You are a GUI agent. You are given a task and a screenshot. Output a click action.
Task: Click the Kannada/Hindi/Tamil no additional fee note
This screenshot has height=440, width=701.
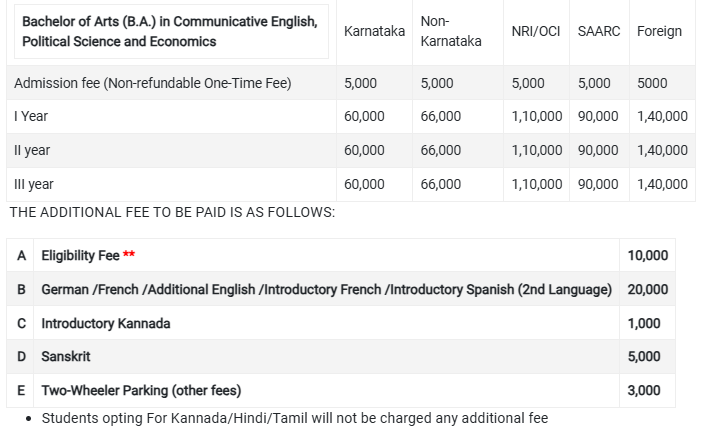coord(295,418)
